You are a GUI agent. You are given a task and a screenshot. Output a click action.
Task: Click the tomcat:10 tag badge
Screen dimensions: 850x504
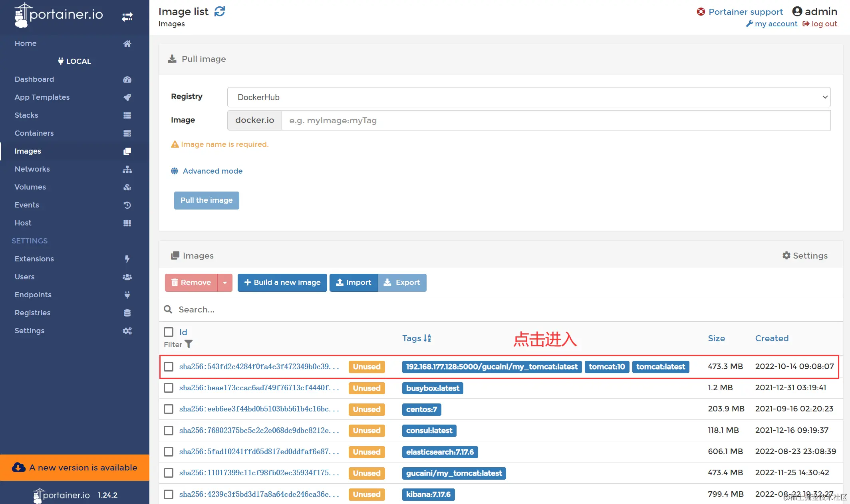[606, 366]
